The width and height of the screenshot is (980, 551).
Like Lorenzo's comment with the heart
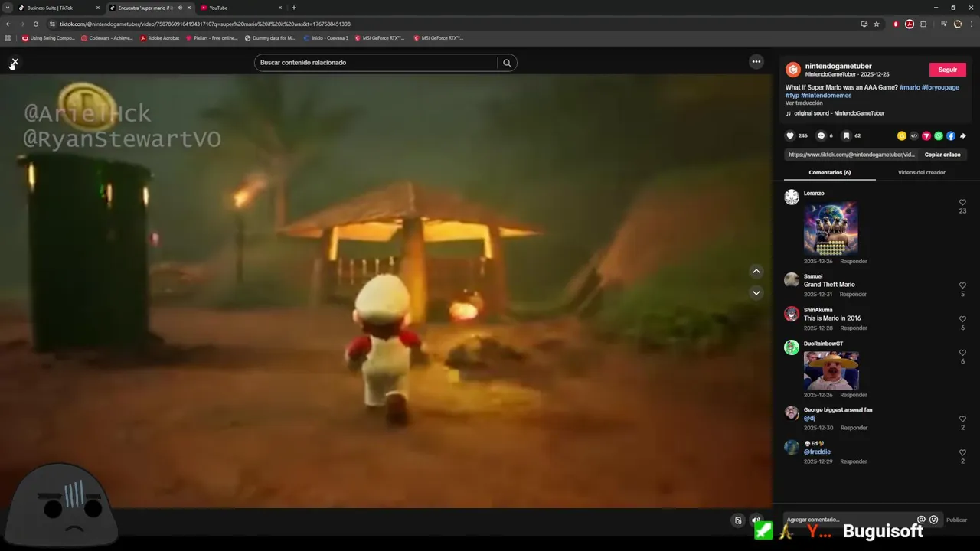coord(962,203)
